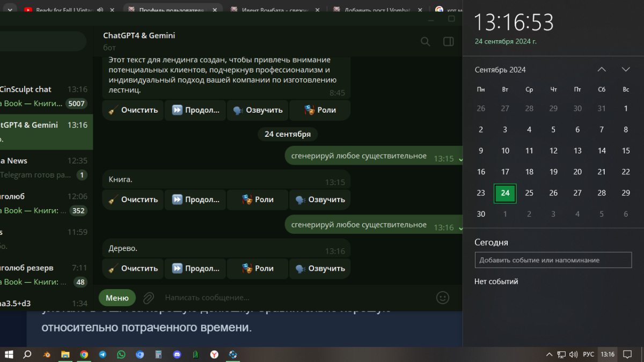The image size is (644, 362).
Task: Select today's date 24 in the calendar
Action: point(505,193)
